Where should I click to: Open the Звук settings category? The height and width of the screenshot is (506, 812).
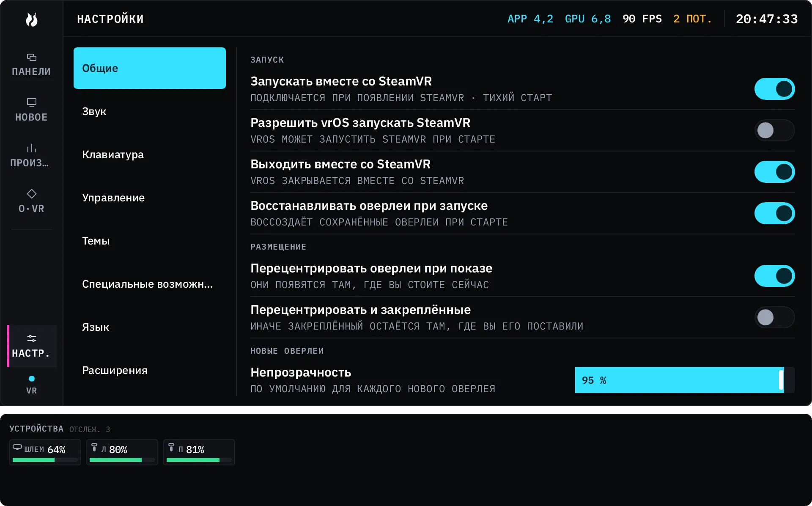(150, 111)
